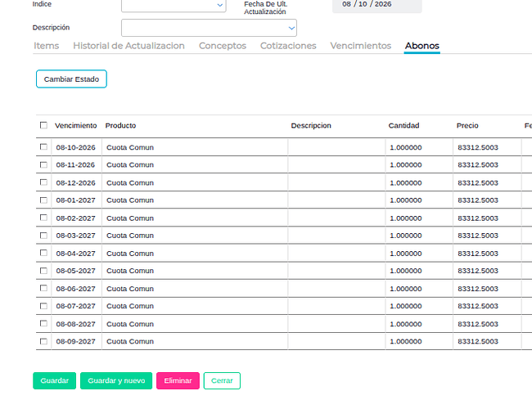Expand the Descripción combo box
This screenshot has width=532, height=409.
209,28
